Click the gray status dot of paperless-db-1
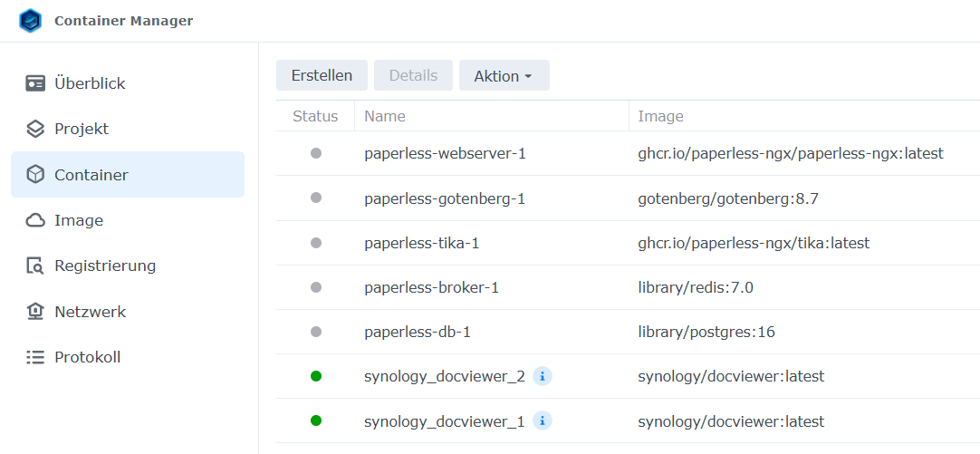The image size is (980, 454). point(316,332)
